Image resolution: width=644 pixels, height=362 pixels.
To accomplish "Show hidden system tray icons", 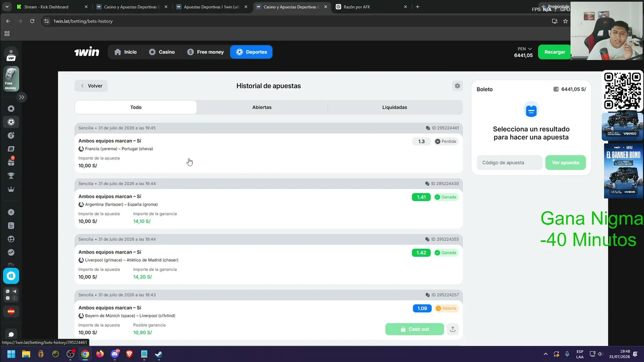I will tap(545, 354).
